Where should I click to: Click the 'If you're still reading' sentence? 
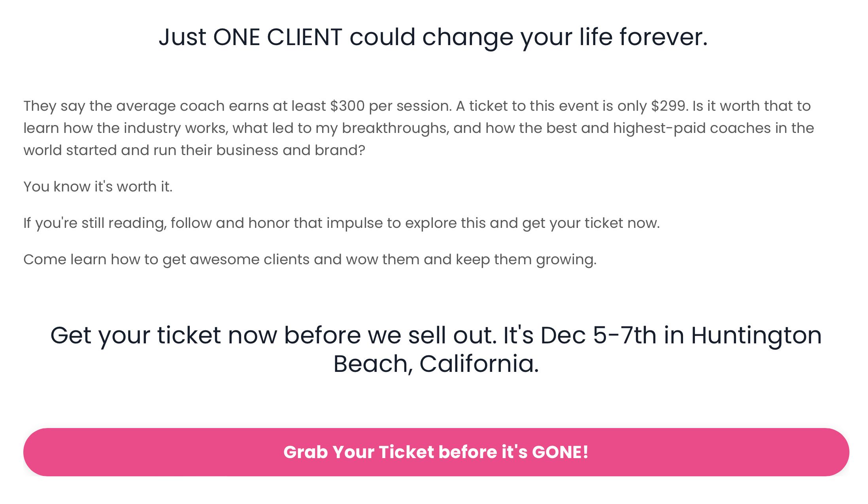[x=342, y=223]
